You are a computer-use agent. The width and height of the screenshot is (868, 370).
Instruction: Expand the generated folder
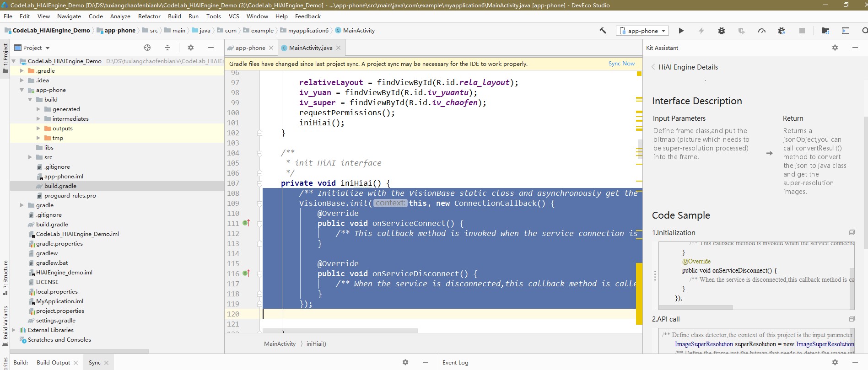click(x=38, y=109)
